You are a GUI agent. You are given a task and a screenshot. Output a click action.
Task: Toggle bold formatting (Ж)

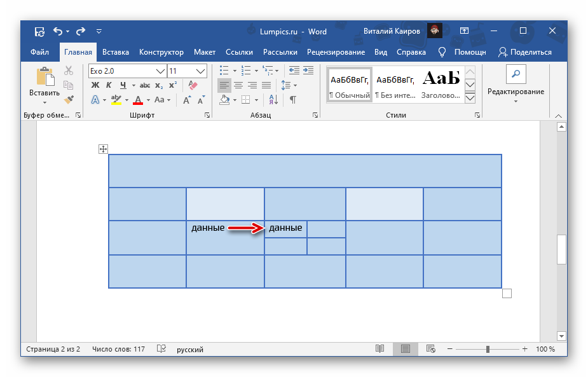tap(95, 85)
